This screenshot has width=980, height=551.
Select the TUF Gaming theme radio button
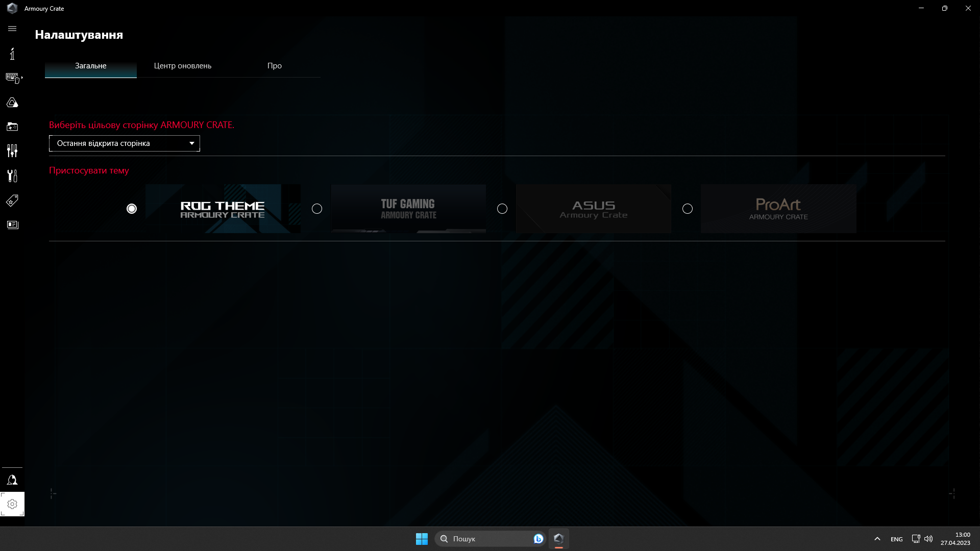[317, 209]
